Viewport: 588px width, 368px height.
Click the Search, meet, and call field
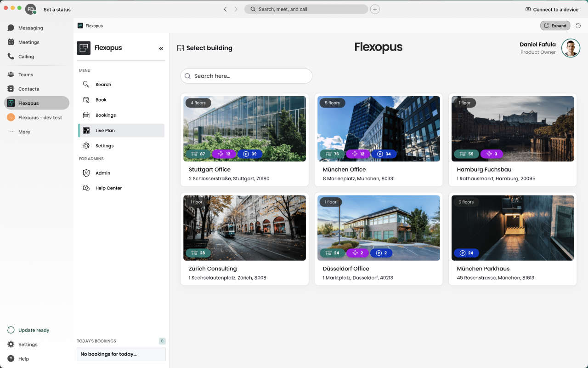pyautogui.click(x=306, y=9)
